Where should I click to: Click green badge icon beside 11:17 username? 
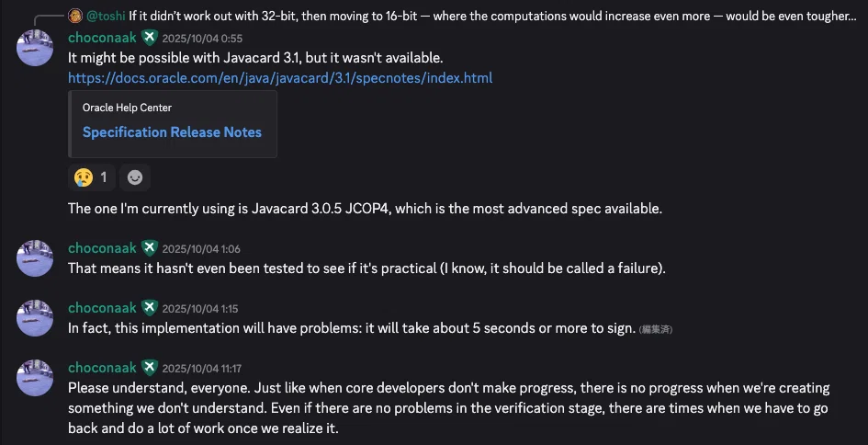coord(150,368)
